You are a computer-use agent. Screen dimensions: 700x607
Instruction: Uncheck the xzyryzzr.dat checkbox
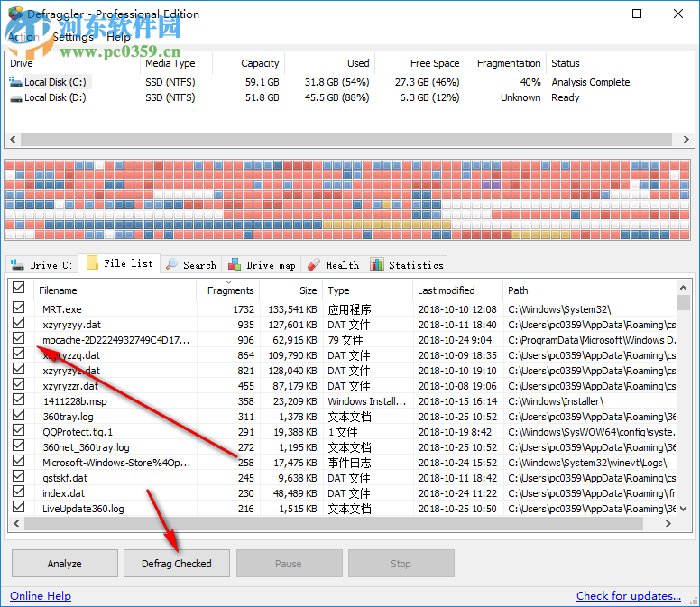coord(18,384)
